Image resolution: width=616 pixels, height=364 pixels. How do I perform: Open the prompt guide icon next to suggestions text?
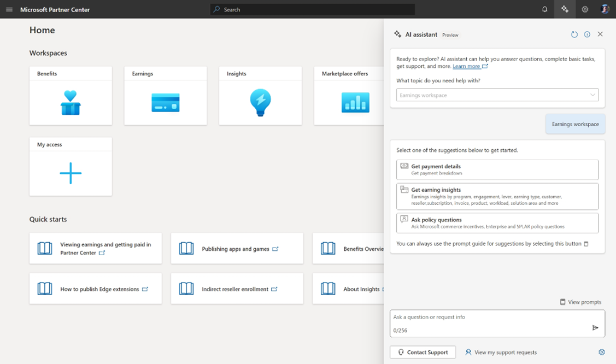pyautogui.click(x=586, y=244)
